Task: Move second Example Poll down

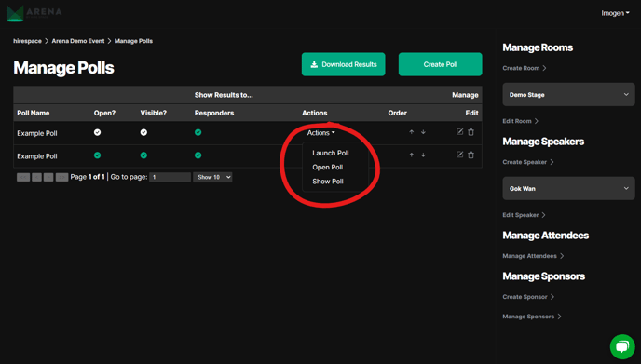Action: tap(423, 155)
